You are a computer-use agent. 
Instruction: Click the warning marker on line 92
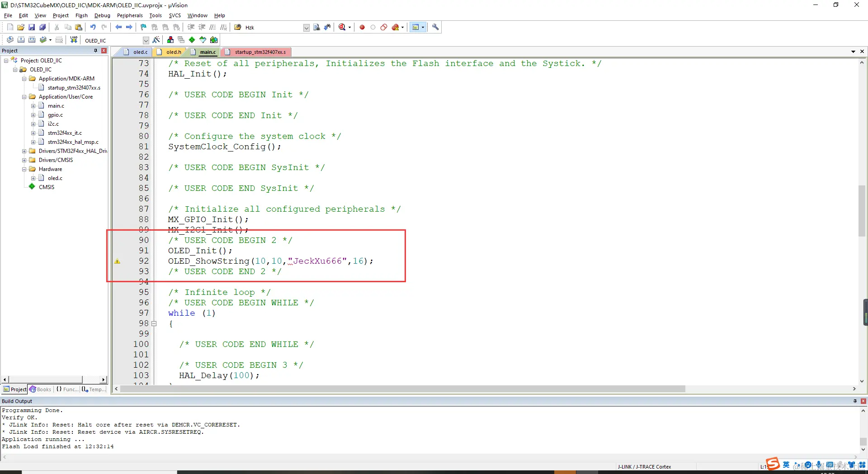117,261
